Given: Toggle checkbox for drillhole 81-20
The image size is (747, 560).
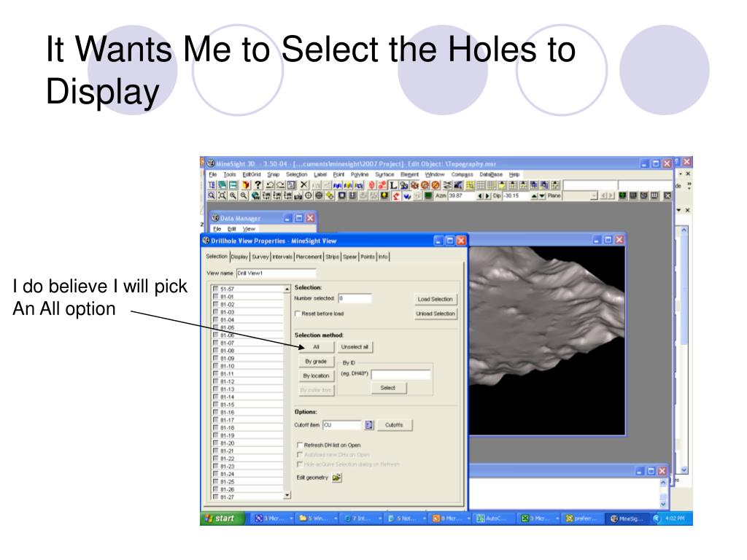Looking at the screenshot, I should (215, 443).
